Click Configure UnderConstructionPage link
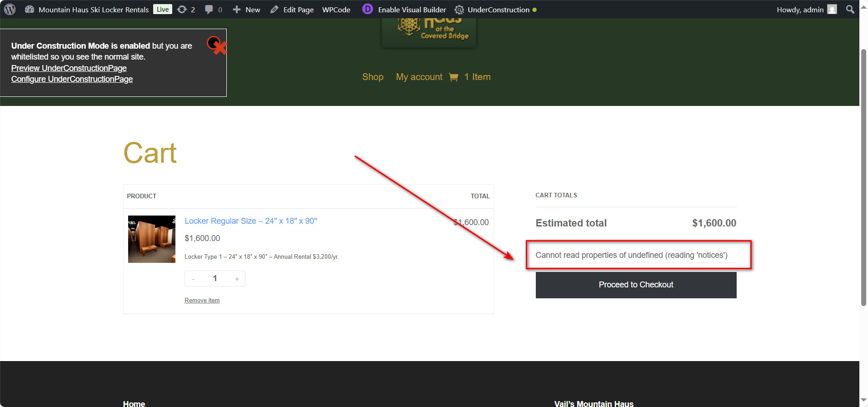868x407 pixels. coord(72,79)
